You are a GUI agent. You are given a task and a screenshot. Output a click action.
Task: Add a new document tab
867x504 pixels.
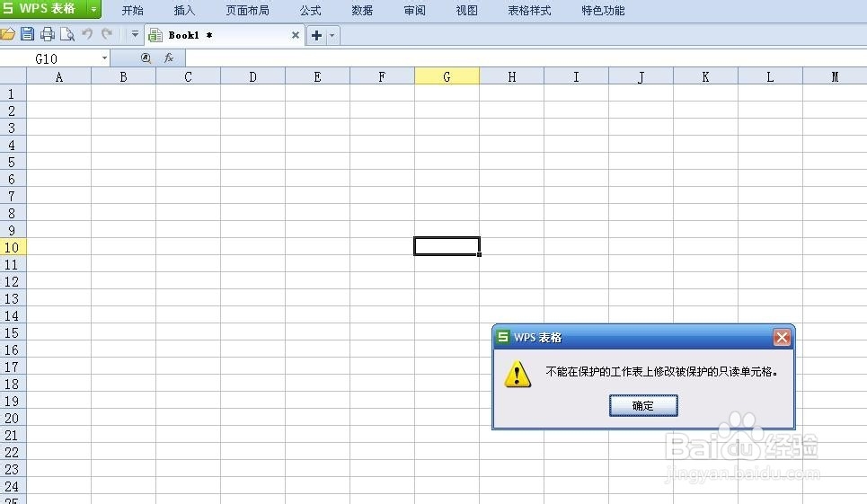click(x=317, y=35)
